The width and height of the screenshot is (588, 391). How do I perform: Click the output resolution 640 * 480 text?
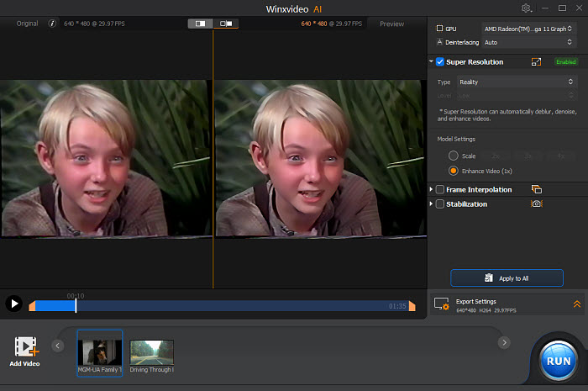(314, 24)
